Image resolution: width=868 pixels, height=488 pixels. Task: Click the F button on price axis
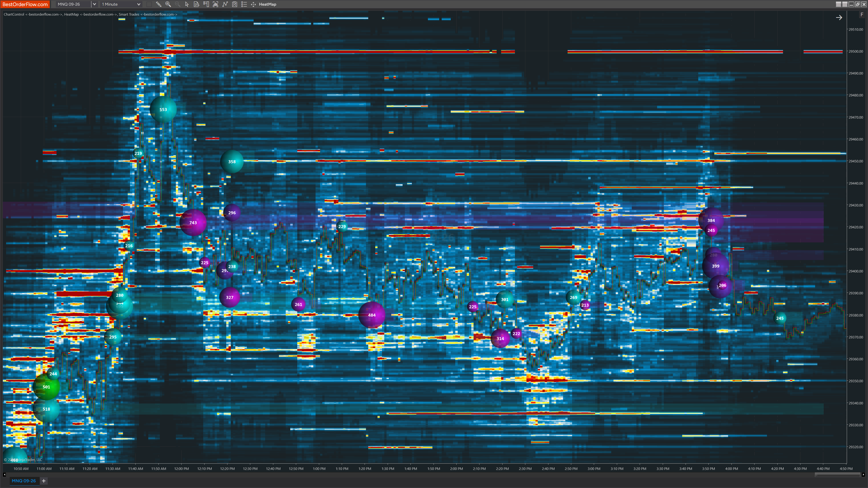click(x=862, y=14)
